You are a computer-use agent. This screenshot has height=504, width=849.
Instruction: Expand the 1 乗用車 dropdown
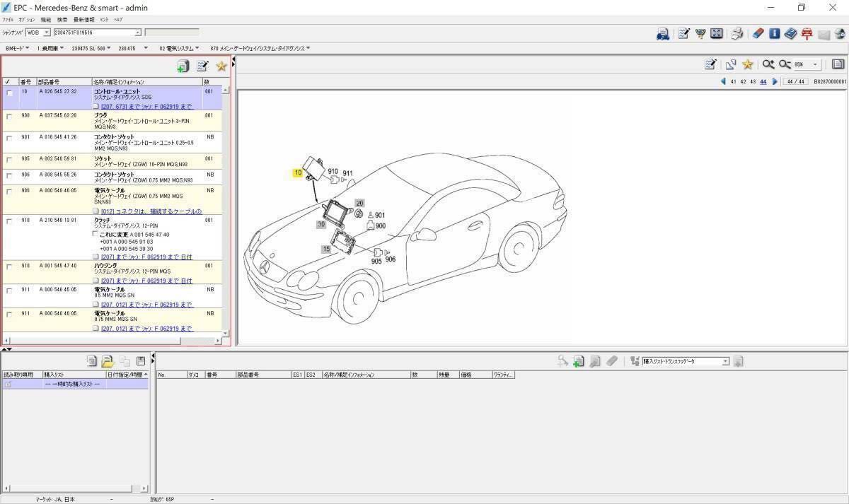coord(62,48)
